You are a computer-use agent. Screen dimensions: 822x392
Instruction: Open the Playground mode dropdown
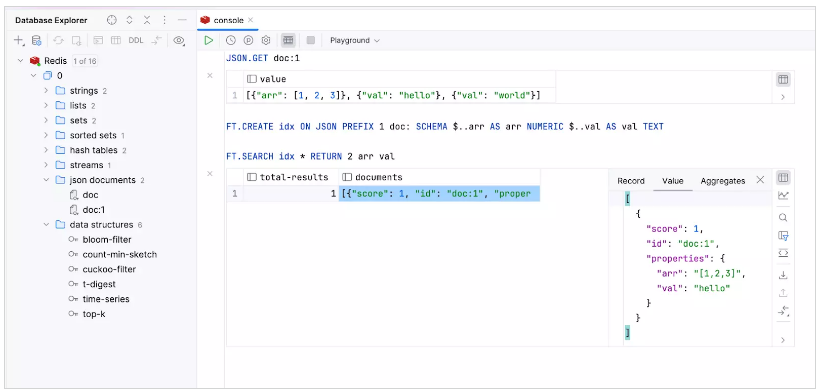(354, 40)
